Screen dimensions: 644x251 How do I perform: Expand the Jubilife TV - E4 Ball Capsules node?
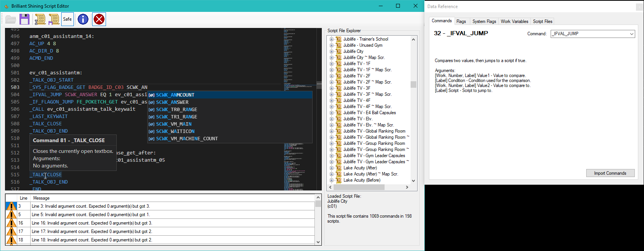[x=331, y=113]
